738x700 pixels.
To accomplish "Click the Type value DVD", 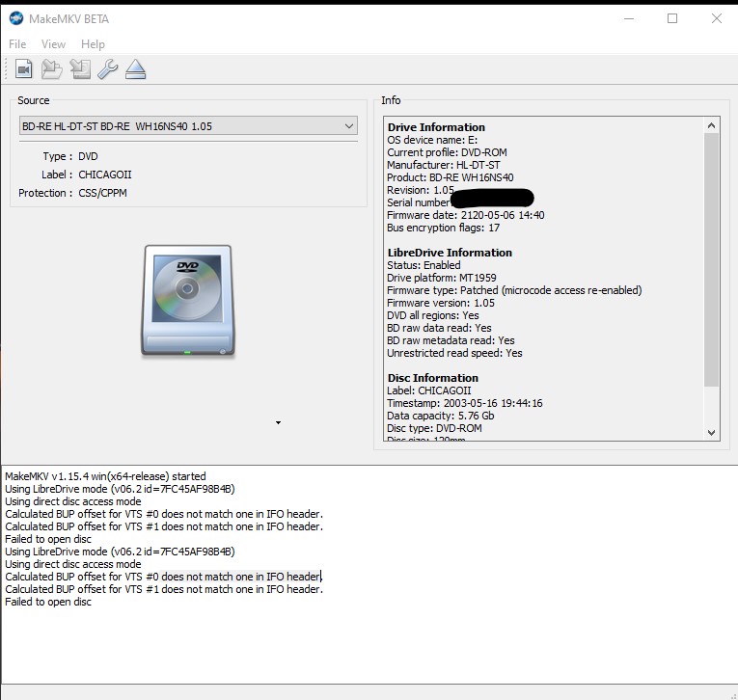I will (x=88, y=156).
